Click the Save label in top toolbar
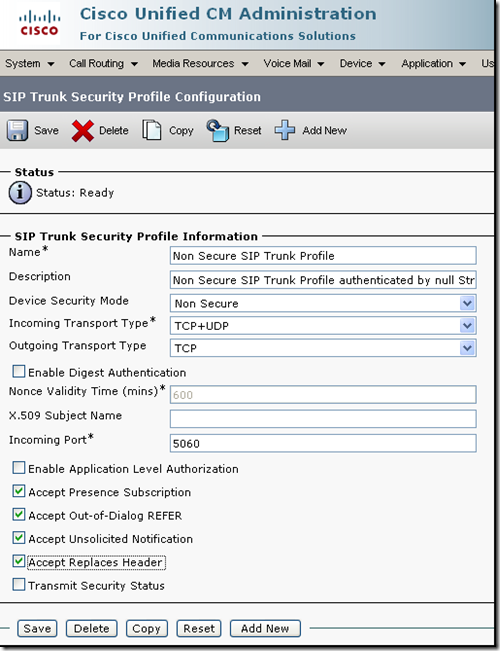Viewport: 500px width, 651px height. [47, 130]
